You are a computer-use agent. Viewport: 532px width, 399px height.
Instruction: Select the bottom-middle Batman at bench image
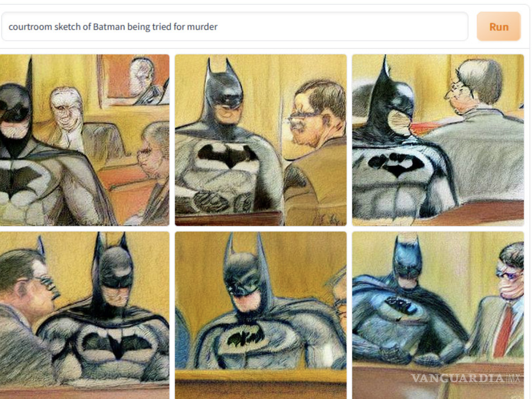(x=261, y=315)
